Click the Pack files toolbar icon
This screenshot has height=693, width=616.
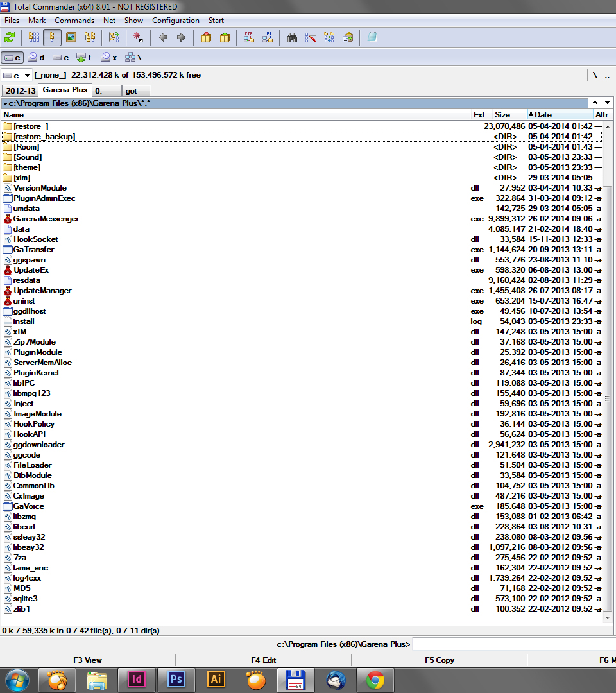(206, 38)
